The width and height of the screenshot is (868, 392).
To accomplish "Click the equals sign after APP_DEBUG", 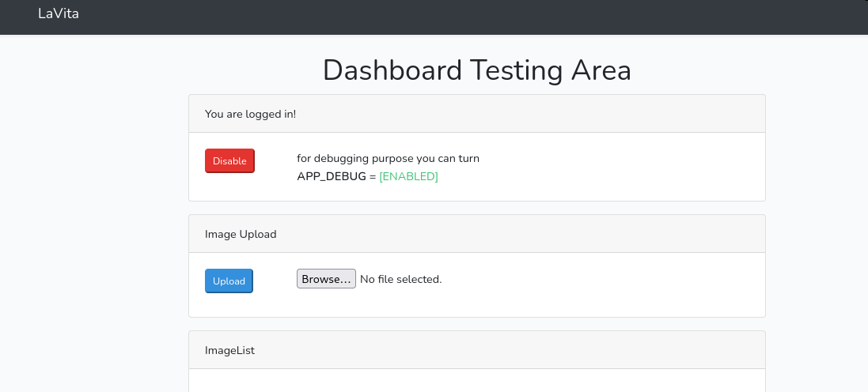I will (373, 176).
